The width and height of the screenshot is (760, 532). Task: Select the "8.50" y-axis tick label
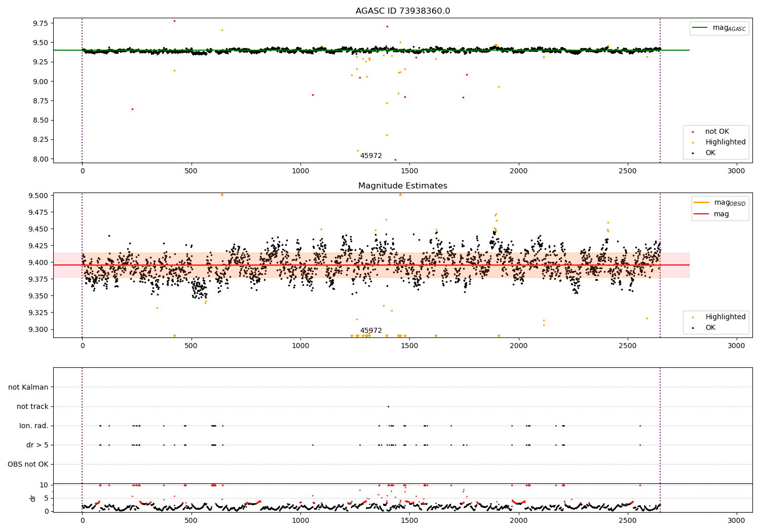[x=41, y=120]
